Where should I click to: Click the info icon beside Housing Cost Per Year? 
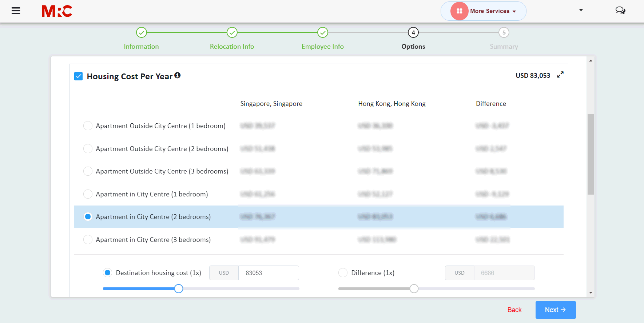(178, 75)
